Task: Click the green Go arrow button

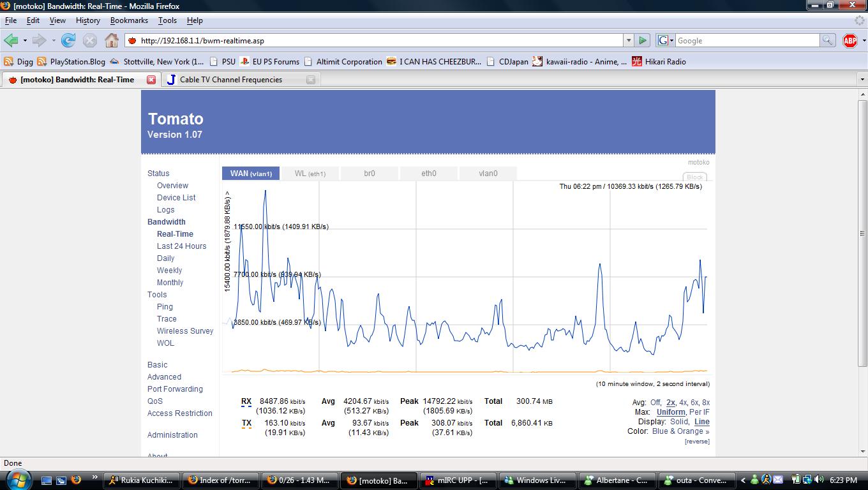Action: [643, 40]
